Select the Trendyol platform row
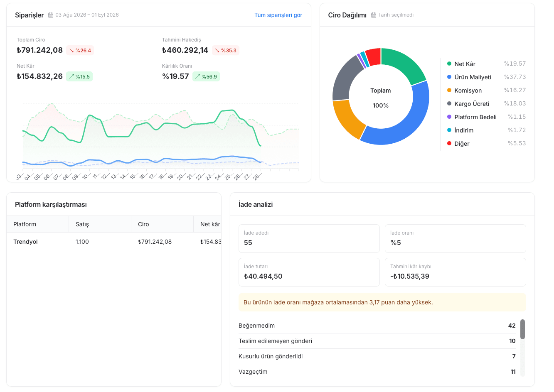 click(114, 242)
